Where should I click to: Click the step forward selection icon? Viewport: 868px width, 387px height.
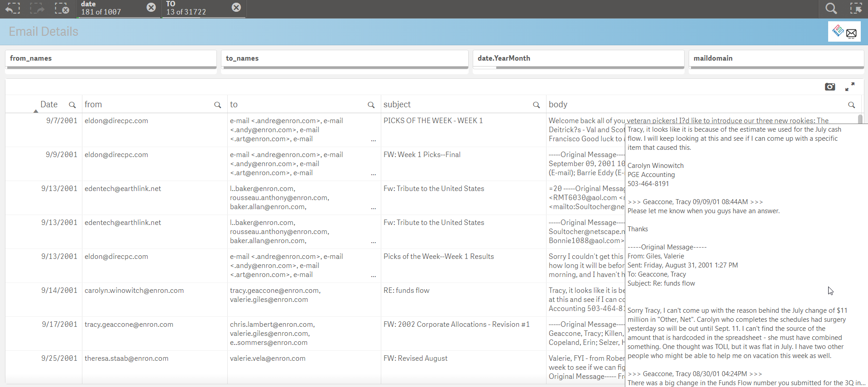pos(37,8)
